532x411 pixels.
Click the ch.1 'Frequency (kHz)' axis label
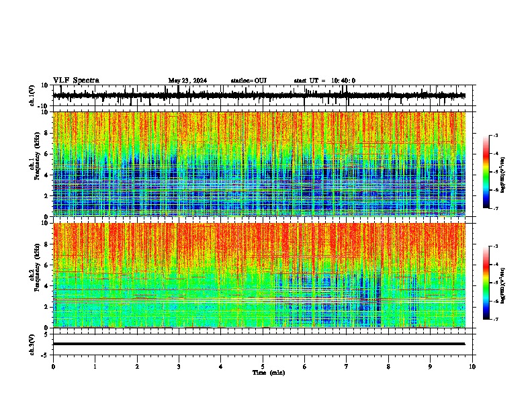(37, 156)
